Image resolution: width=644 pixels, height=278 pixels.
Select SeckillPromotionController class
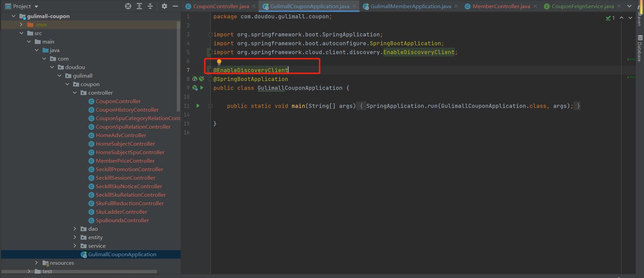[x=129, y=169]
